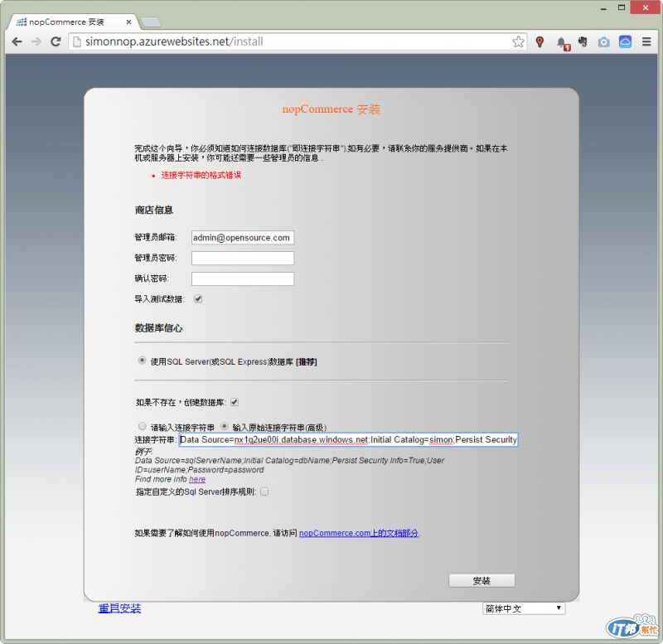This screenshot has width=663, height=644.
Task: Click the page icon in address bar
Action: pyautogui.click(x=76, y=41)
